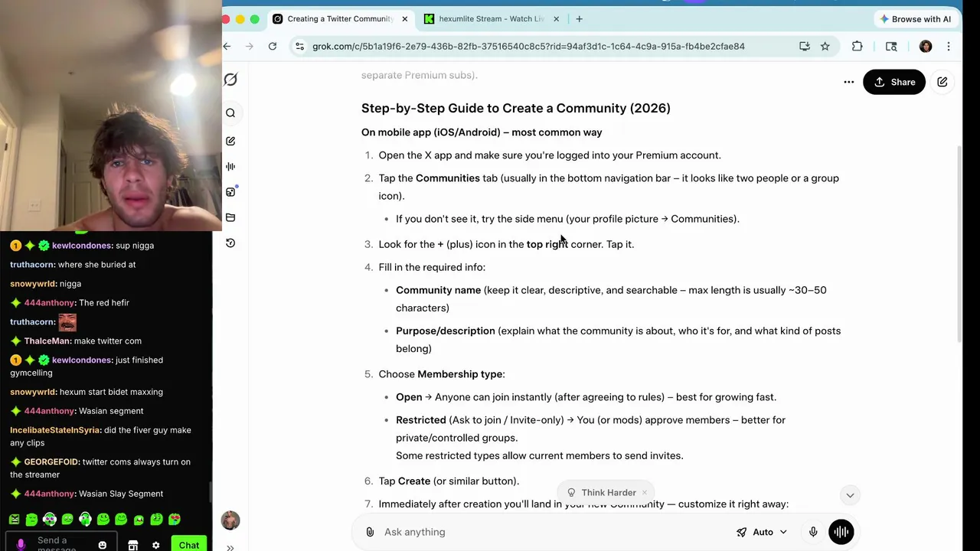
Task: Pick the heart-eyes green emote
Action: [x=174, y=520]
